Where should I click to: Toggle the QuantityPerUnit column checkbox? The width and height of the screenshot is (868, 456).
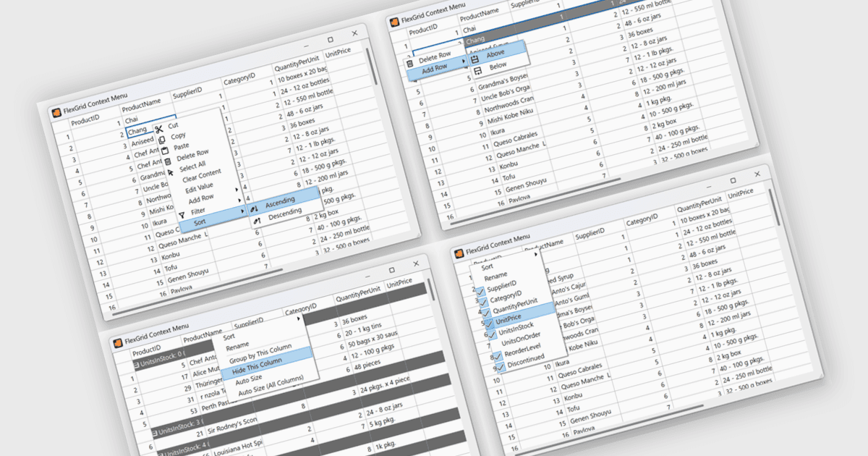tap(486, 313)
